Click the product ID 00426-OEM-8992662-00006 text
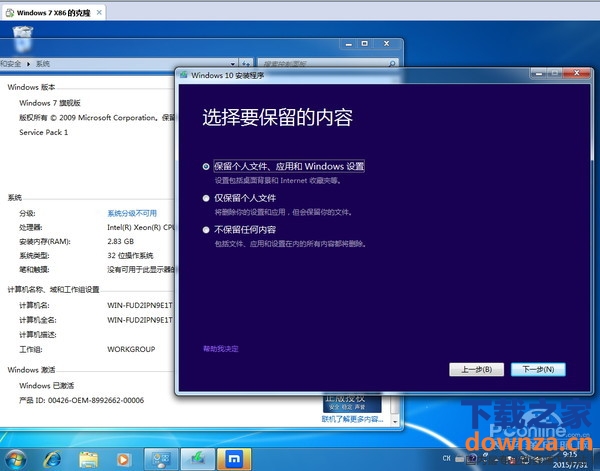600x471 pixels. [x=96, y=401]
